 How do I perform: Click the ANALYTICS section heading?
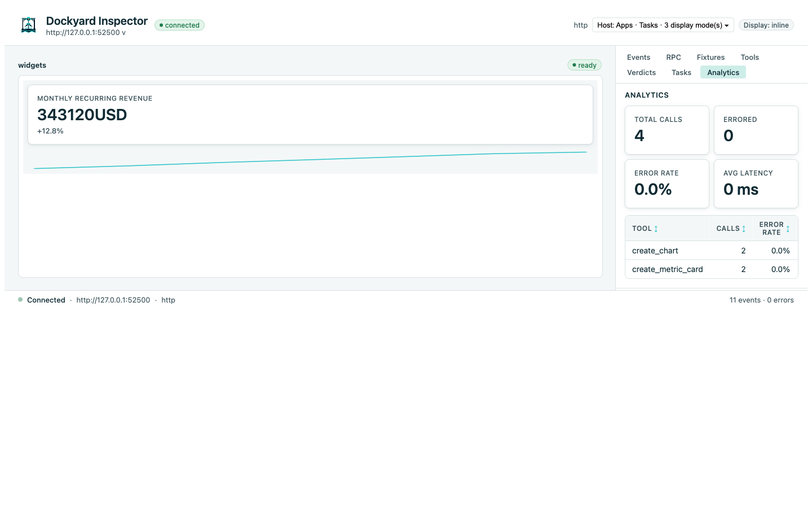647,95
